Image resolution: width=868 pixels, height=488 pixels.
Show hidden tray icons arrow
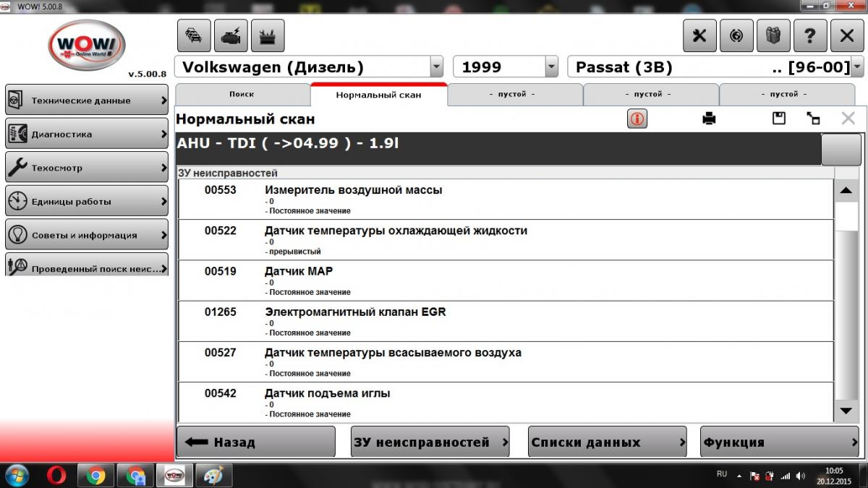tap(739, 476)
